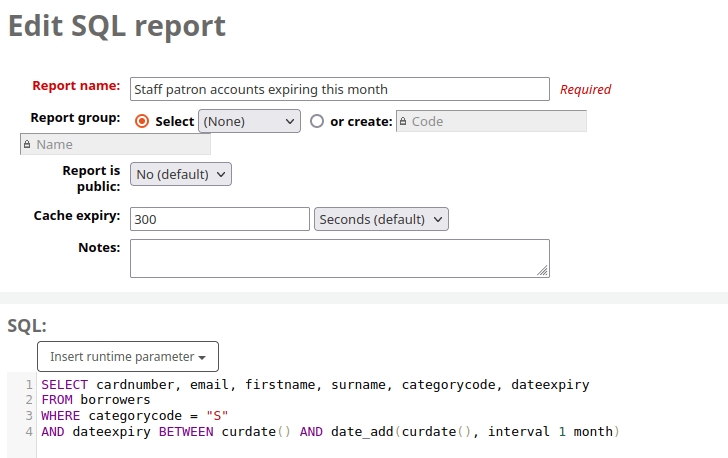Choose the Select report group radio button
This screenshot has height=458, width=728.
pyautogui.click(x=142, y=121)
